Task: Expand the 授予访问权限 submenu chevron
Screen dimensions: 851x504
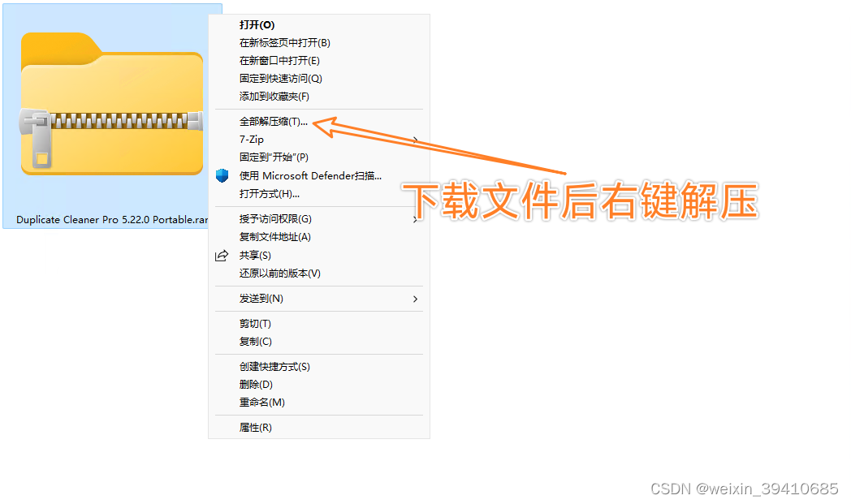Action: click(415, 220)
